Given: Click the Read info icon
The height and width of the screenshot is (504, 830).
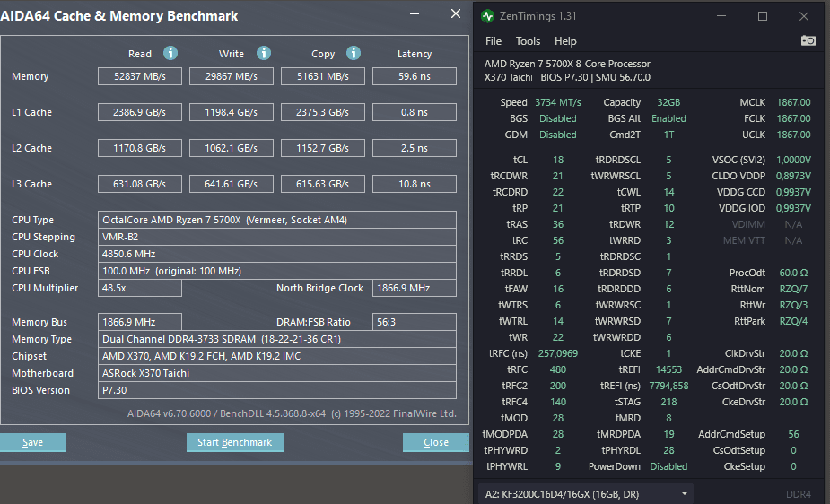Looking at the screenshot, I should [170, 53].
